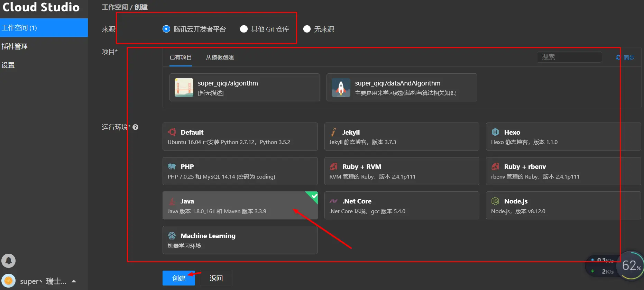Click the Cloud Studio logo title
The width and height of the screenshot is (644, 290).
(41, 7)
